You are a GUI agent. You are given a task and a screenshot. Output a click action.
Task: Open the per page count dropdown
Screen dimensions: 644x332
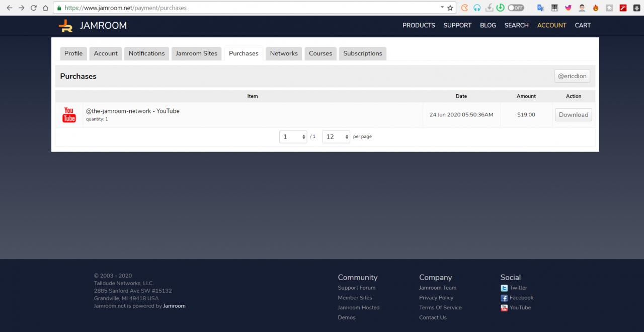(x=336, y=137)
